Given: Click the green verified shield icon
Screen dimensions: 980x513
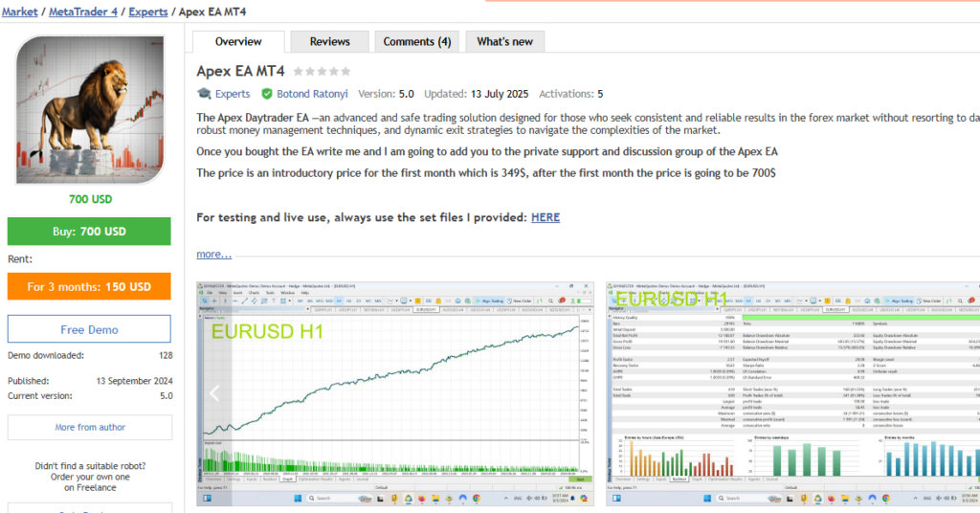Looking at the screenshot, I should 267,94.
